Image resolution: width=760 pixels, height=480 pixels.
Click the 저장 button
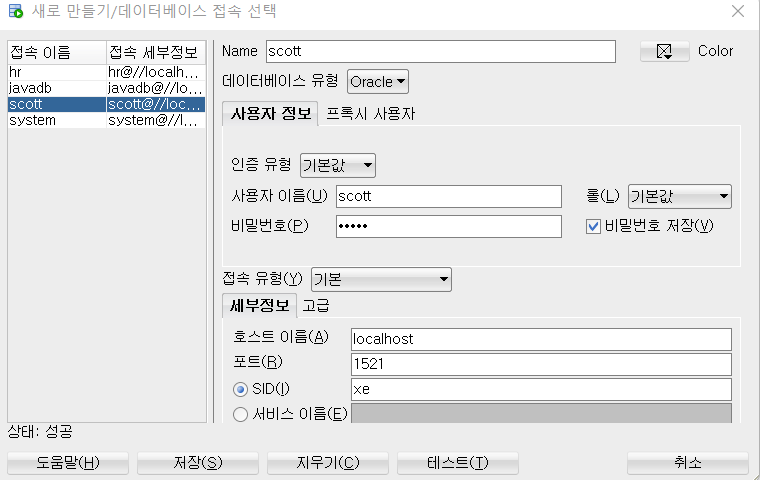tap(198, 463)
